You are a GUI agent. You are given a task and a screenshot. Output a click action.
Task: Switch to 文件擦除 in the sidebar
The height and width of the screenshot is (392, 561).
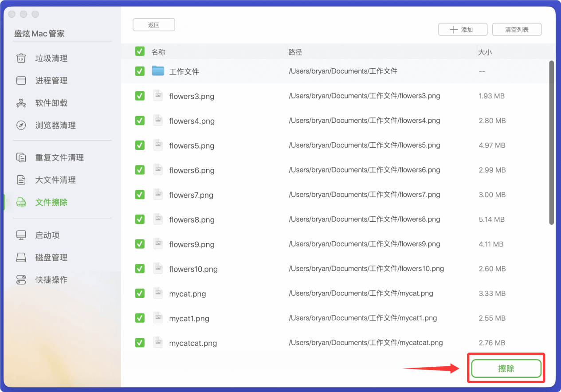coord(51,202)
